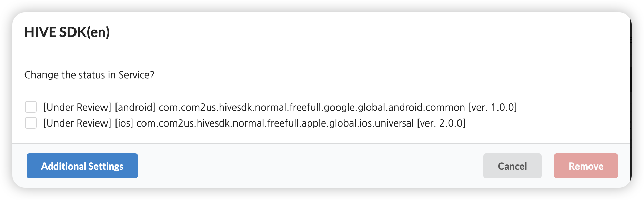Click the Additional Settings button
The height and width of the screenshot is (200, 644).
82,166
